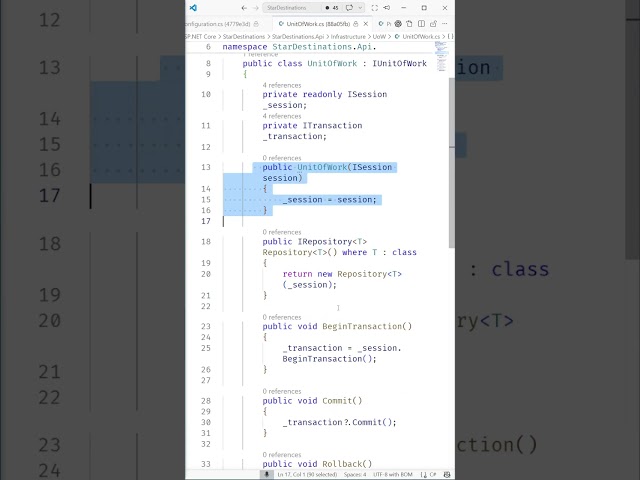Screen dimensions: 640x480
Task: Click the megaphone announce icon
Action: point(387,8)
